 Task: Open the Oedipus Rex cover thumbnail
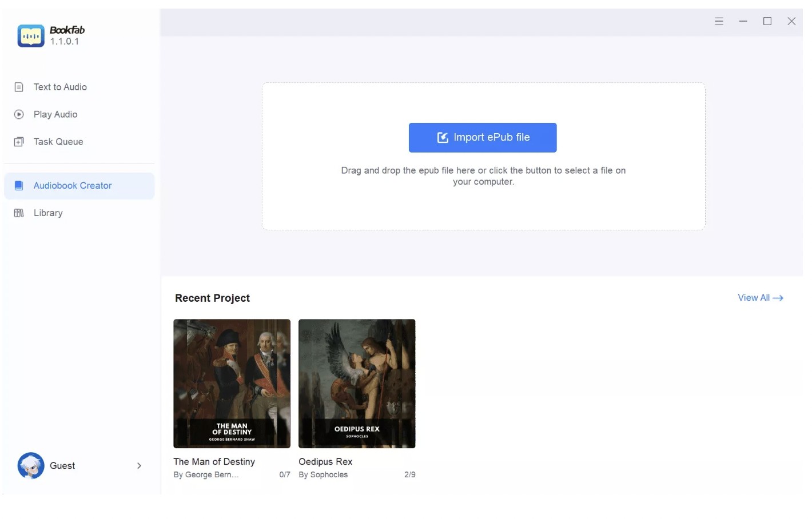click(x=357, y=384)
